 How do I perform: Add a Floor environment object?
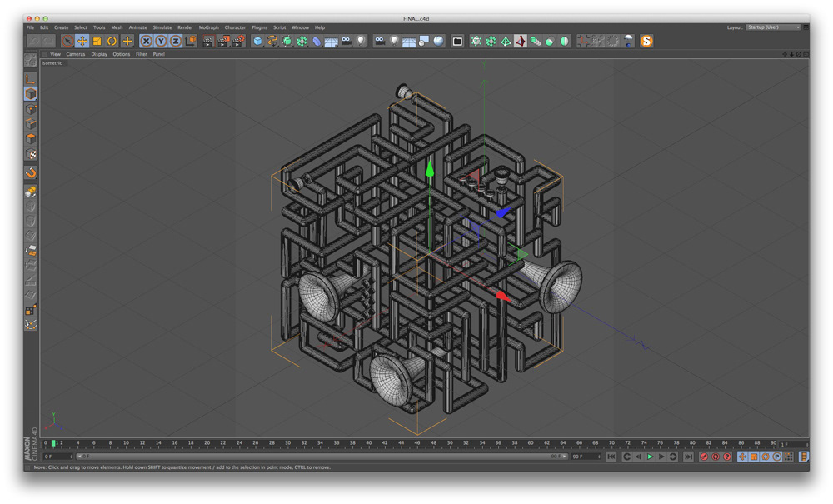[x=331, y=41]
